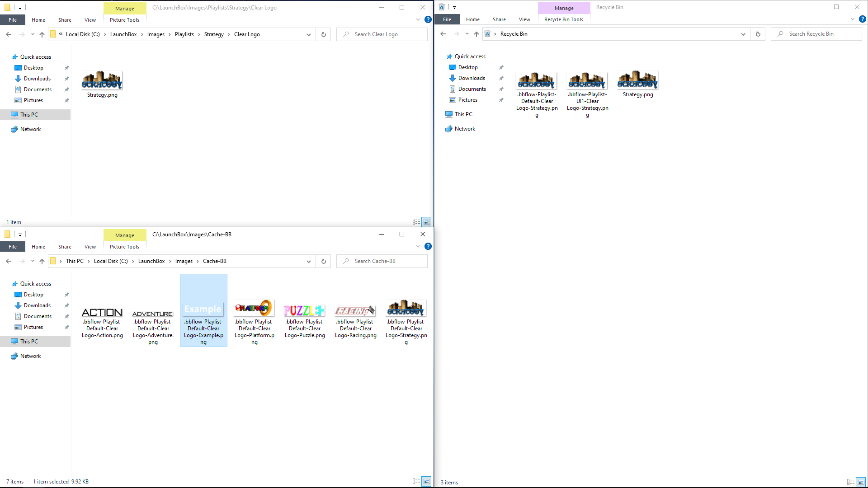The image size is (868, 488).
Task: Expand address history dropdown in Recycle Bin window
Action: tap(743, 34)
